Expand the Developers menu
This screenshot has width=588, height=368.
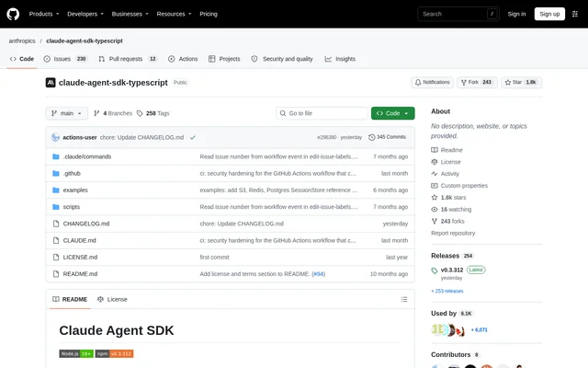pyautogui.click(x=85, y=14)
